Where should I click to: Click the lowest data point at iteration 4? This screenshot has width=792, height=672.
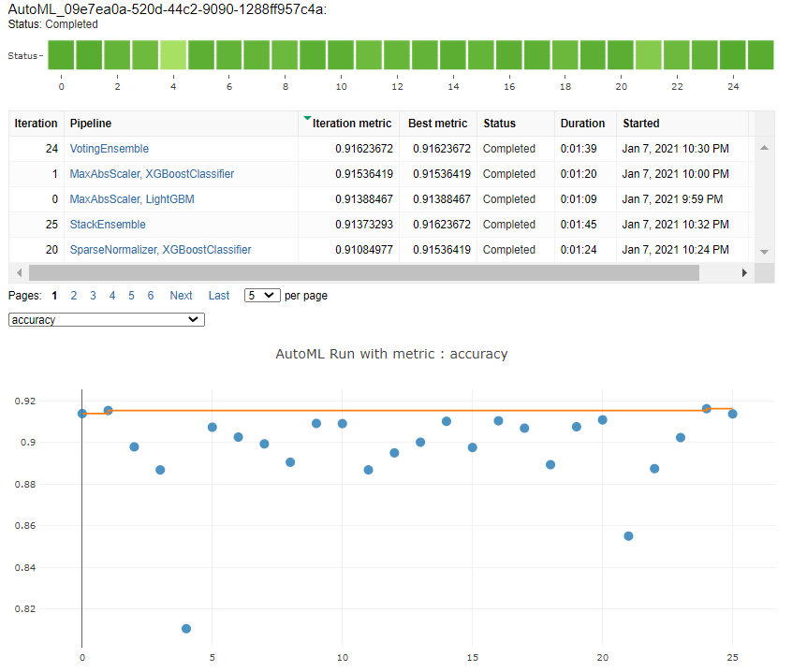186,629
